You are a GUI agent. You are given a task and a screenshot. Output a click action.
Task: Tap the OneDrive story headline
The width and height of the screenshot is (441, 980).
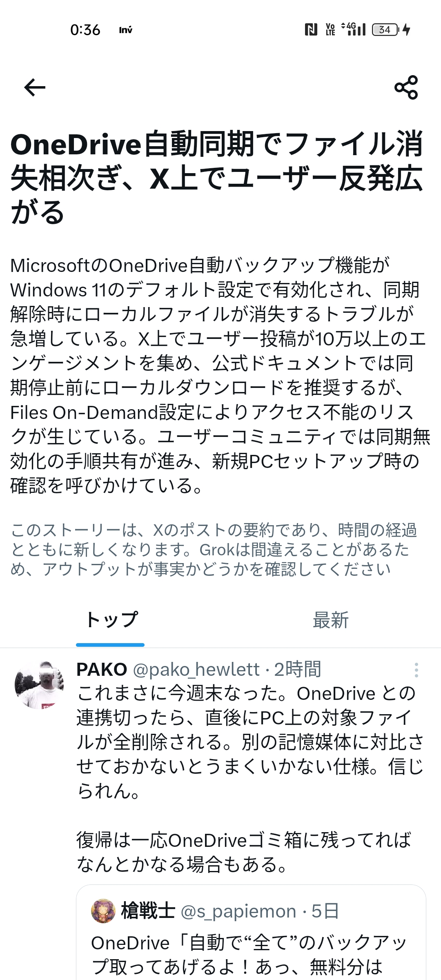pos(216,178)
